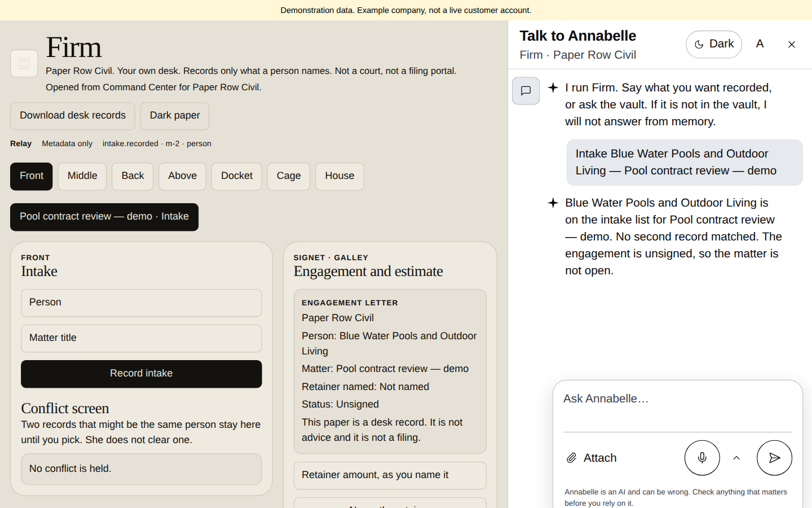This screenshot has height=508, width=812.
Task: Expand voice options chevron beside microphone
Action: click(736, 458)
